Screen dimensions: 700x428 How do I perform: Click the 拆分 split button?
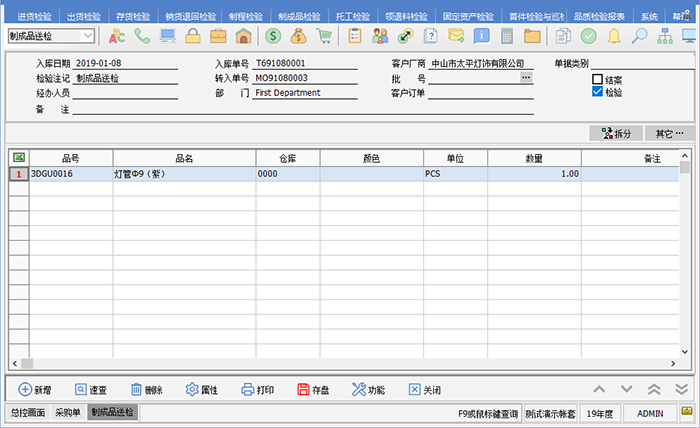click(616, 133)
